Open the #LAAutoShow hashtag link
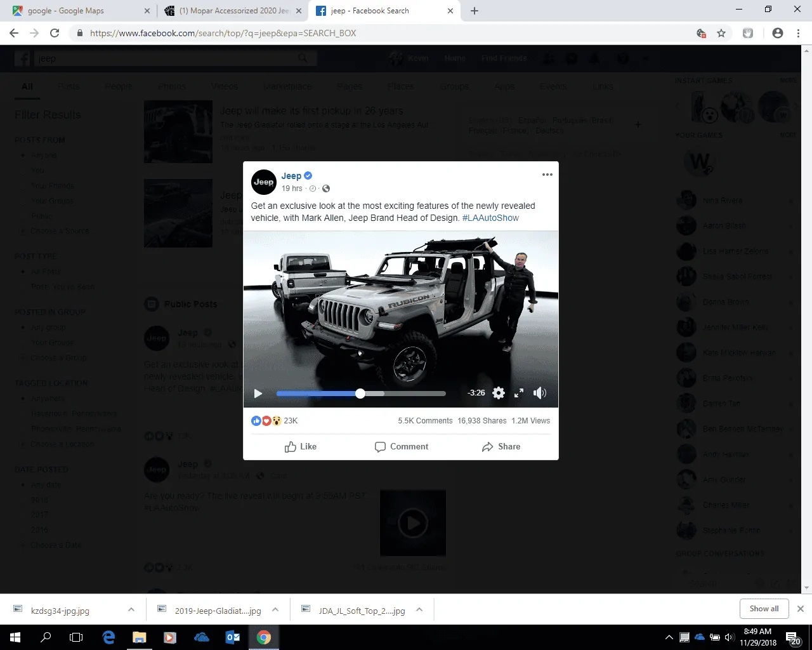This screenshot has width=812, height=650. [490, 218]
